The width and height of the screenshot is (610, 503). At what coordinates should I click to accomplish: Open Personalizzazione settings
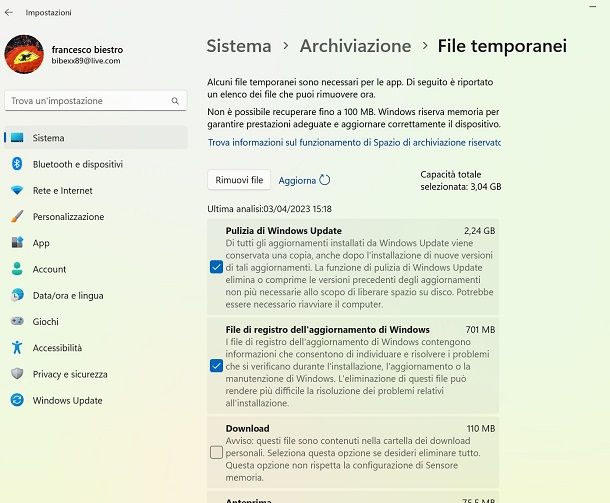pyautogui.click(x=96, y=216)
